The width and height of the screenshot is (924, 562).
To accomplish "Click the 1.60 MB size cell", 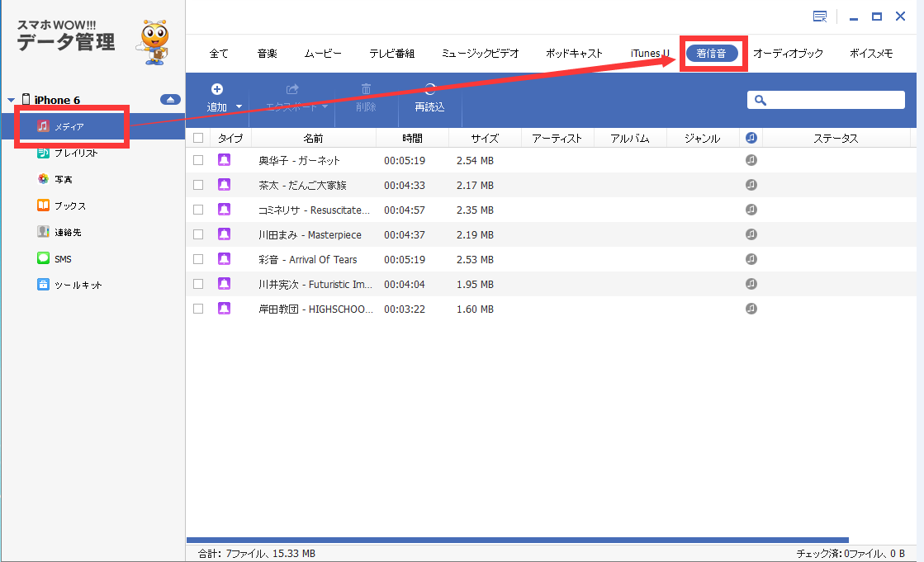I will (x=475, y=309).
